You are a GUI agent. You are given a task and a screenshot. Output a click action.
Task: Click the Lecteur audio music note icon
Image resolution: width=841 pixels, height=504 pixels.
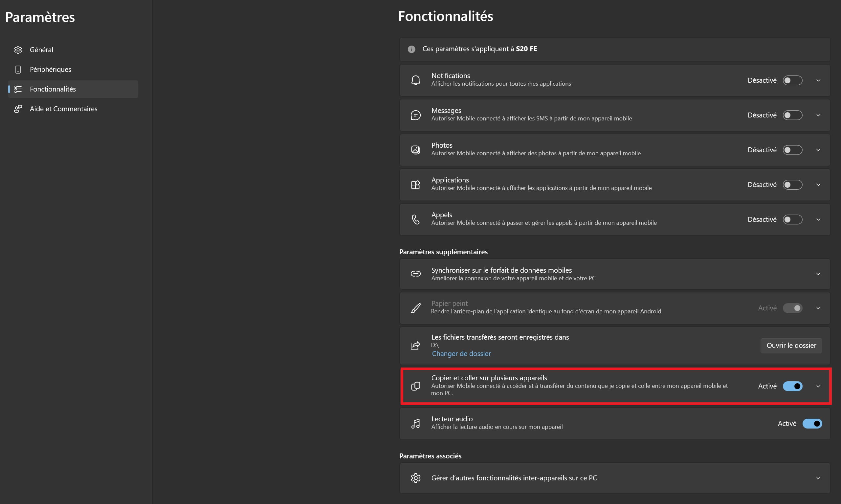pos(415,424)
